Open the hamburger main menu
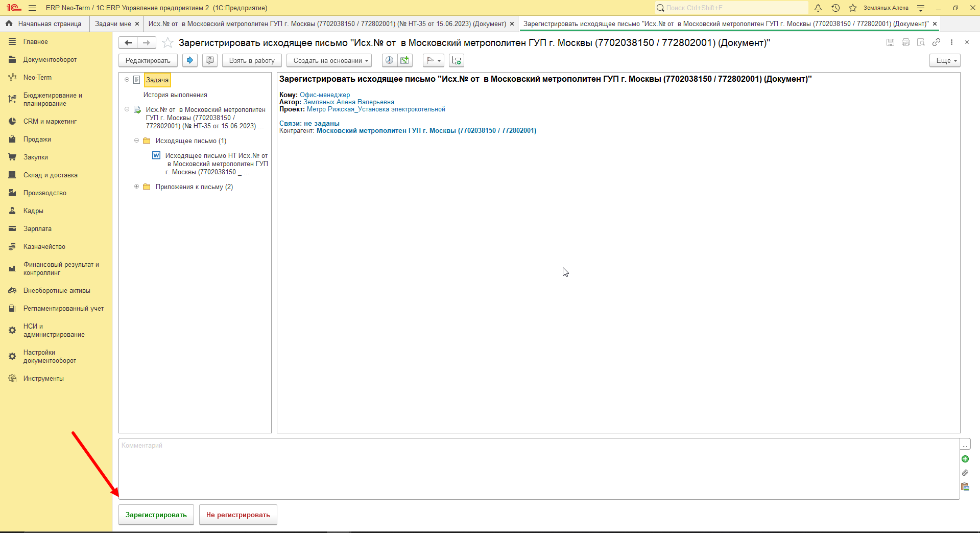 pyautogui.click(x=32, y=8)
